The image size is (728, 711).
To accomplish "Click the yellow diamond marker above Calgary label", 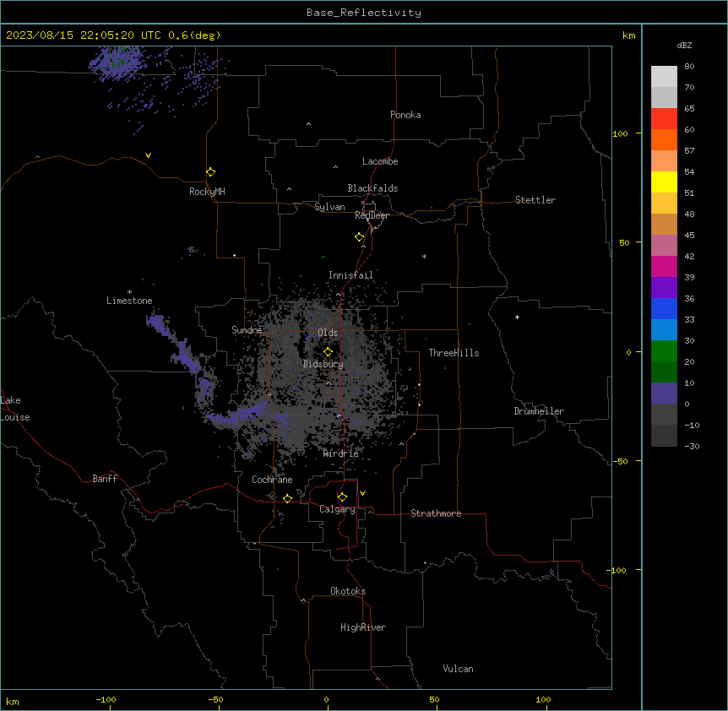I will (x=342, y=497).
